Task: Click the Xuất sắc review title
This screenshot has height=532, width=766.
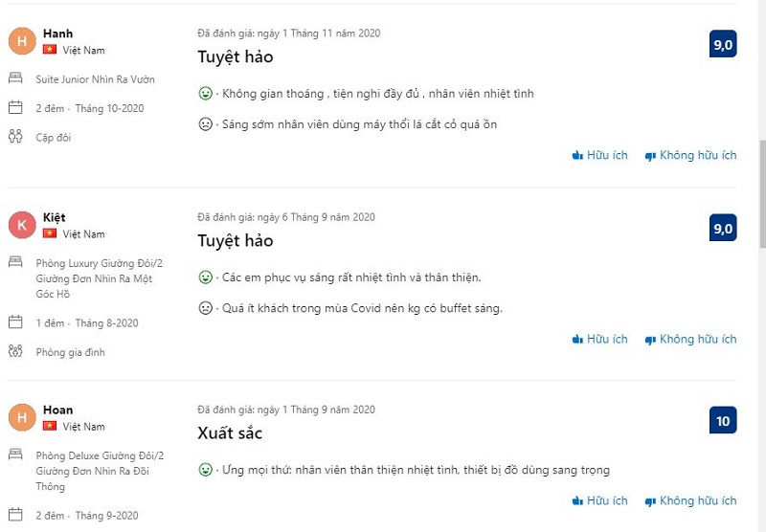Action: (230, 432)
